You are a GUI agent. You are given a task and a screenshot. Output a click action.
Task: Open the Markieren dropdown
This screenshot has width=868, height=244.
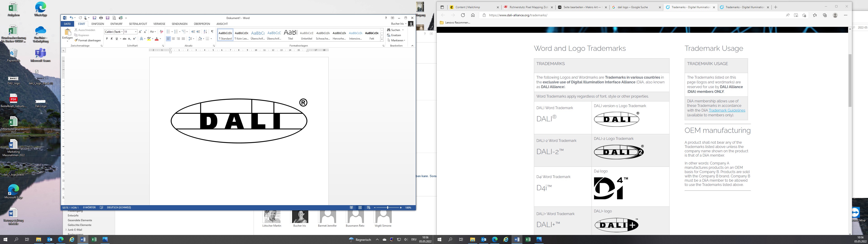pyautogui.click(x=396, y=40)
